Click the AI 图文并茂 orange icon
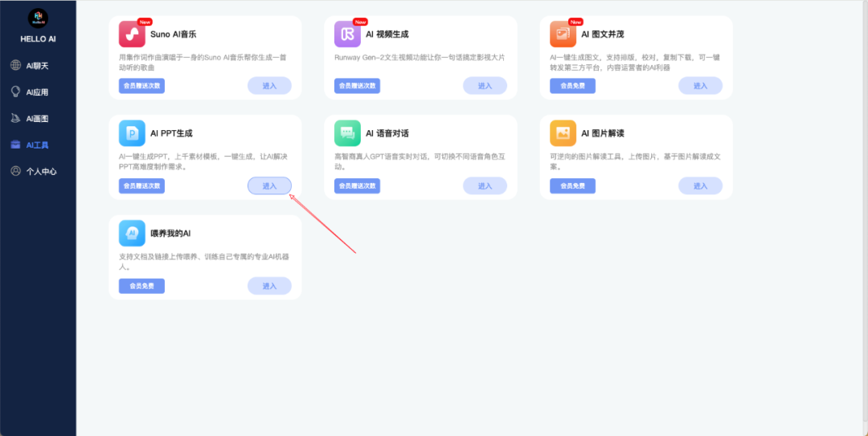 [x=563, y=34]
